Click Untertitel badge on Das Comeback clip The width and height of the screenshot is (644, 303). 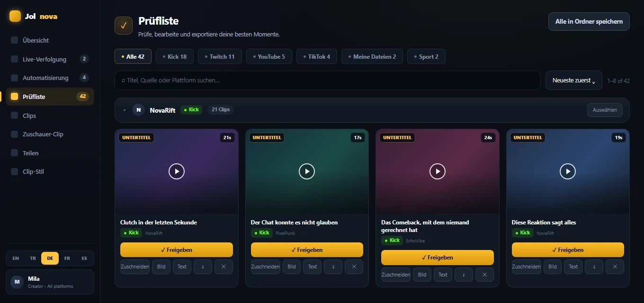pyautogui.click(x=397, y=137)
